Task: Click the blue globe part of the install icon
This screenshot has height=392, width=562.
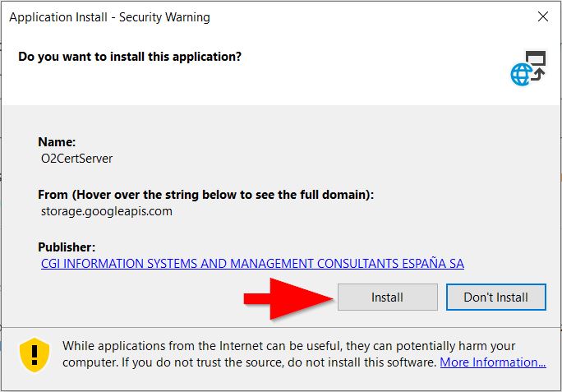Action: pos(521,75)
